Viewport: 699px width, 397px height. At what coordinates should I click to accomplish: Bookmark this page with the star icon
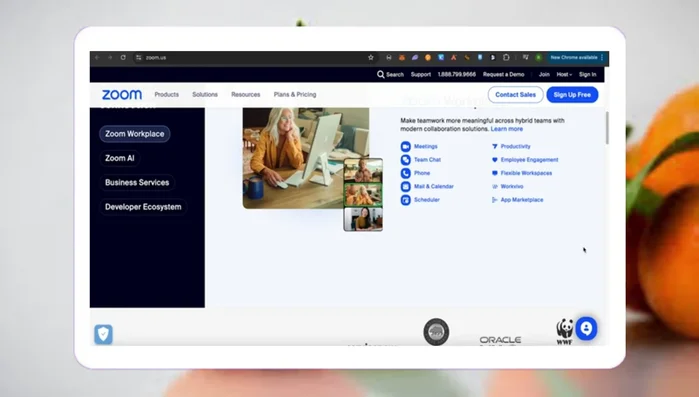[370, 57]
